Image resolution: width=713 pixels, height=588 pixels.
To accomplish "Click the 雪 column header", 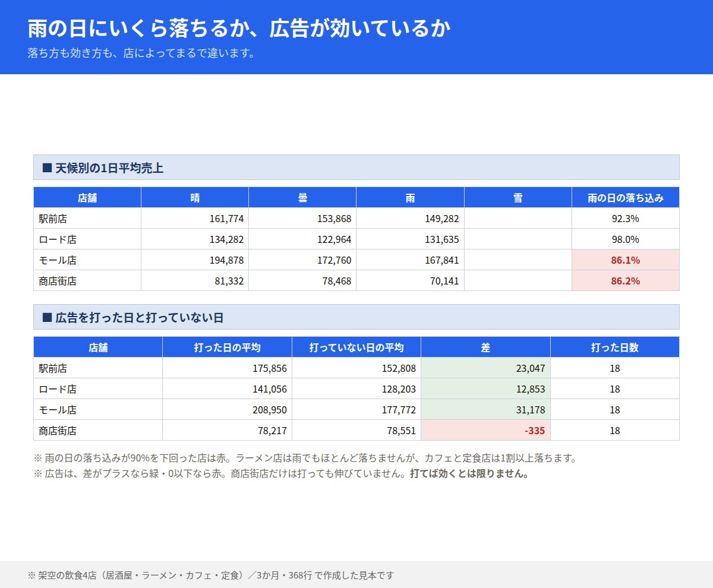I will point(518,198).
